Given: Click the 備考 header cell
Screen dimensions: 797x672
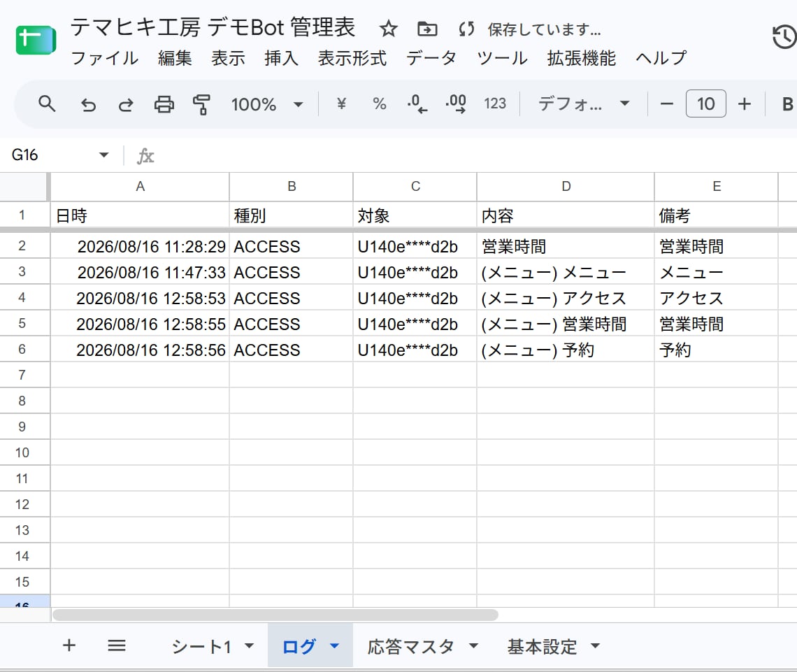Looking at the screenshot, I should pyautogui.click(x=717, y=215).
